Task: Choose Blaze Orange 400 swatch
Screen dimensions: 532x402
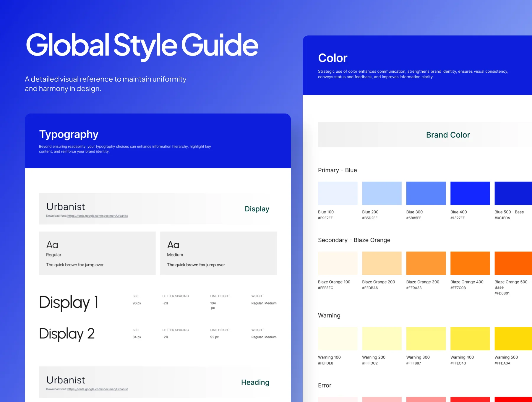Action: click(x=470, y=263)
